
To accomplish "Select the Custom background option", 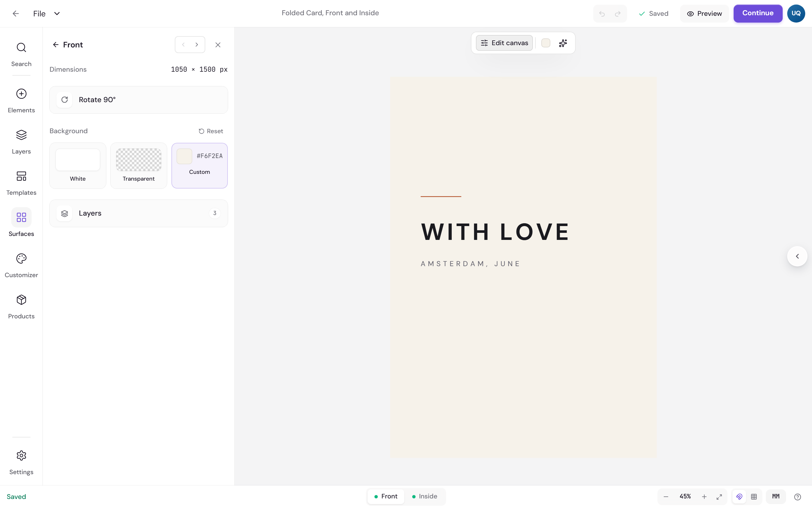I will [x=200, y=166].
